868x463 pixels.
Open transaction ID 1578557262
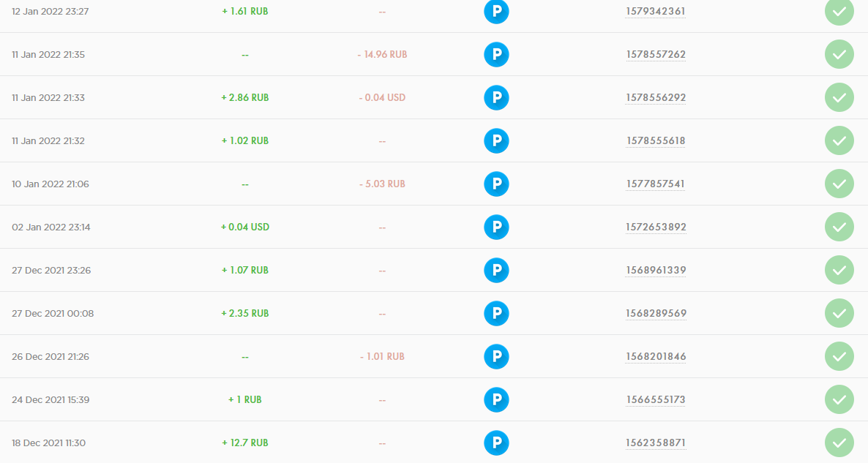pyautogui.click(x=656, y=55)
